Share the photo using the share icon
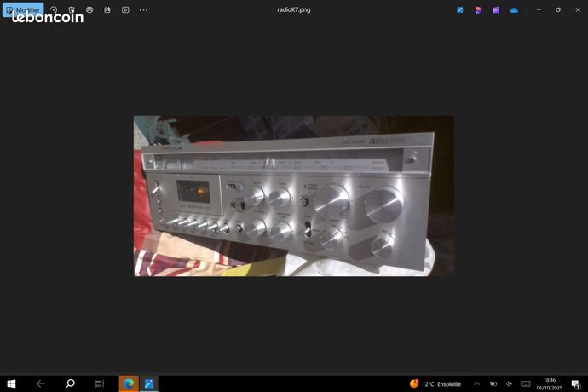This screenshot has height=392, width=588. [x=107, y=10]
